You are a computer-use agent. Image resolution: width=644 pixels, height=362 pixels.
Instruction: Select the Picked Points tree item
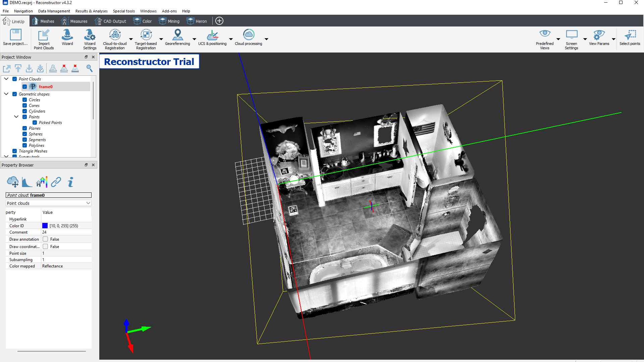click(x=50, y=123)
